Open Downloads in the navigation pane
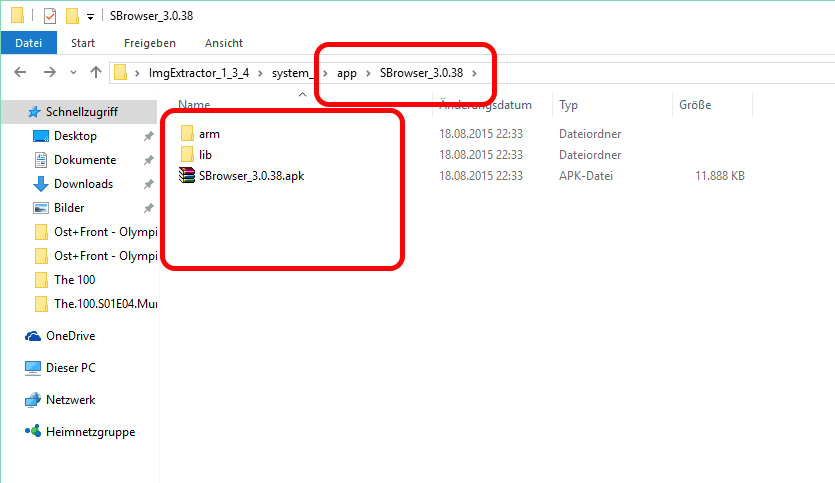This screenshot has width=835, height=483. (84, 184)
